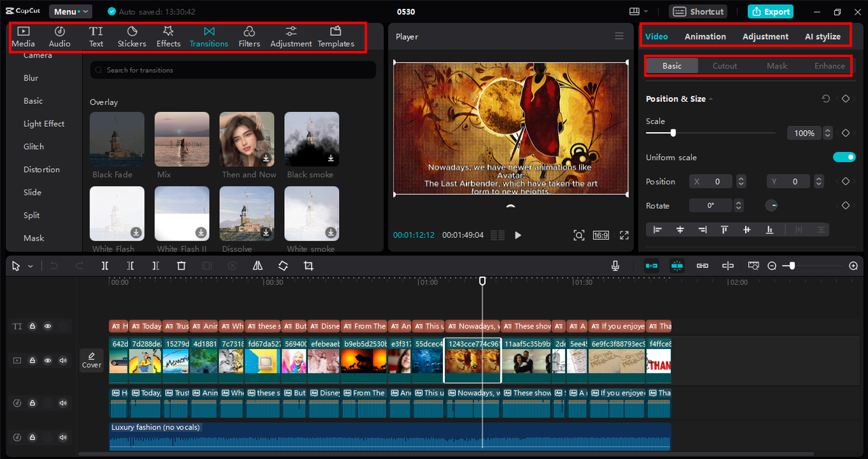Viewport: 868px width, 459px height.
Task: Click the player fullscreen icon
Action: (x=624, y=235)
